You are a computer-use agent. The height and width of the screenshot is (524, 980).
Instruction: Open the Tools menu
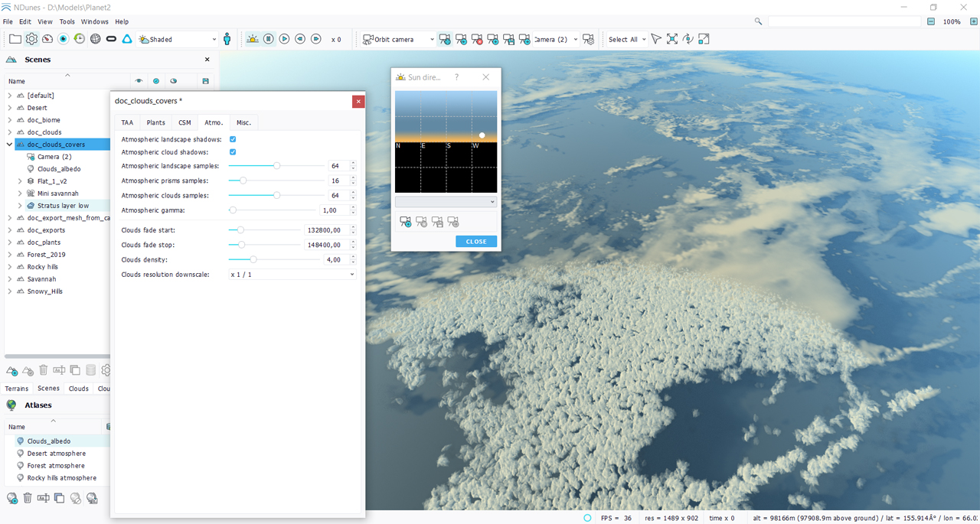click(67, 21)
